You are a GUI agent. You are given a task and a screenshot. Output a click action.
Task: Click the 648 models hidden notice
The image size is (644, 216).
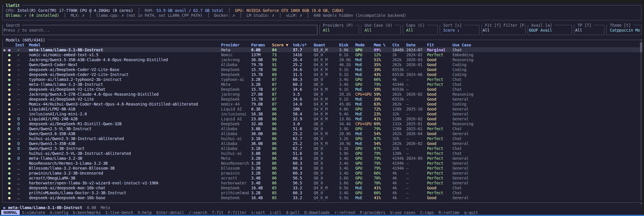360,15
